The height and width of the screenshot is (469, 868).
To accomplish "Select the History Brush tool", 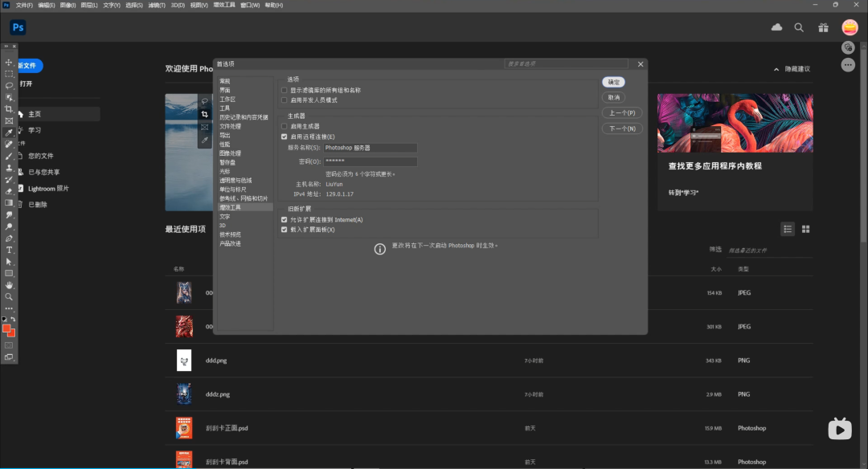I will pos(9,179).
